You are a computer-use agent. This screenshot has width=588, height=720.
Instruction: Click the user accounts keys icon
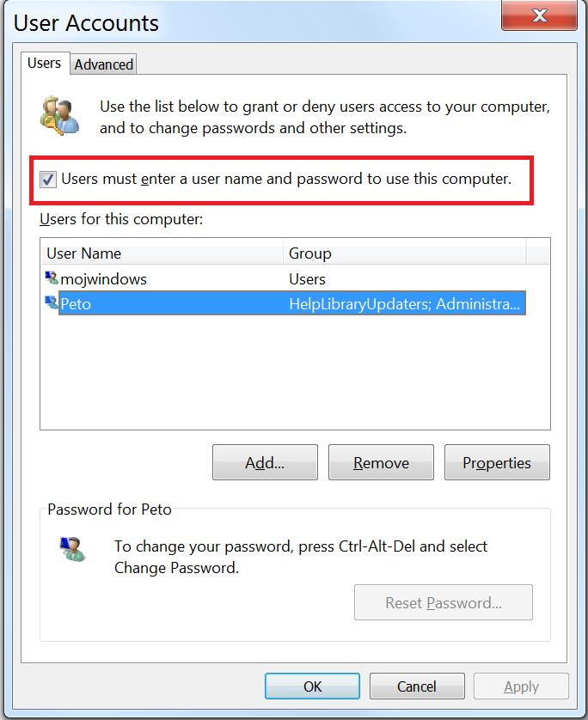(59, 116)
